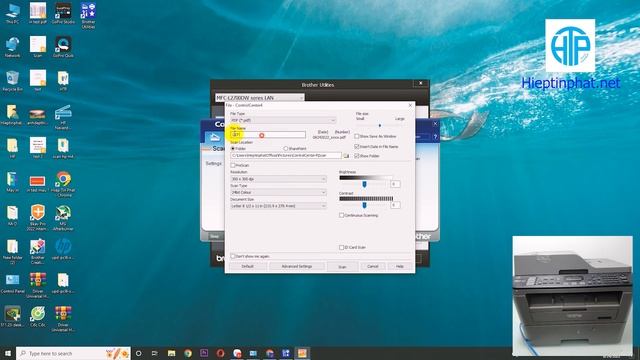
Task: Click the Help button in dialog
Action: [400, 267]
